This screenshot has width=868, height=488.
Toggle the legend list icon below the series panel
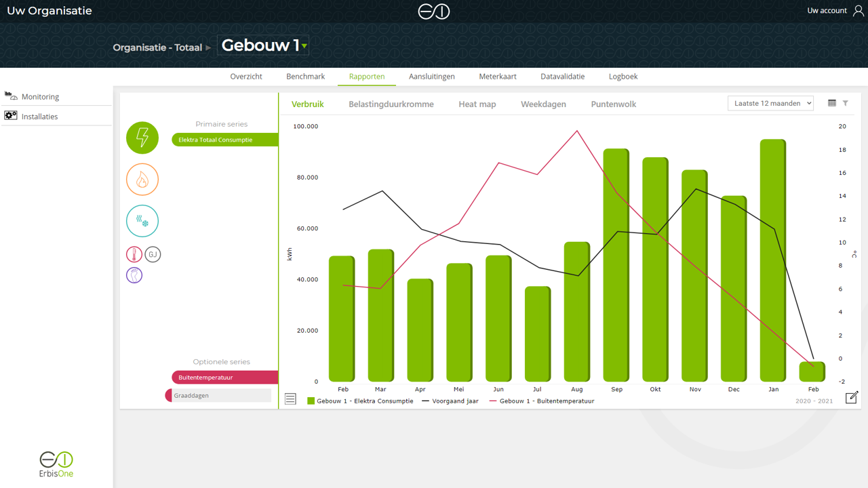[290, 399]
